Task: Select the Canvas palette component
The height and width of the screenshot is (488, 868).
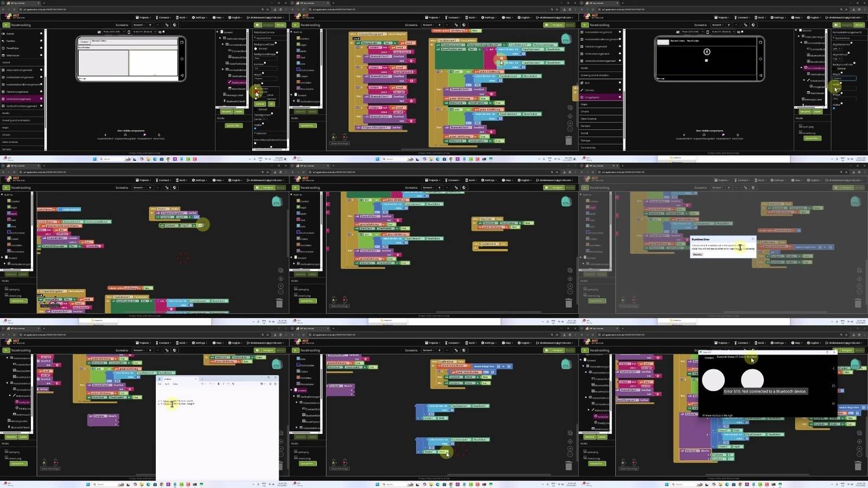Action: tap(601, 90)
